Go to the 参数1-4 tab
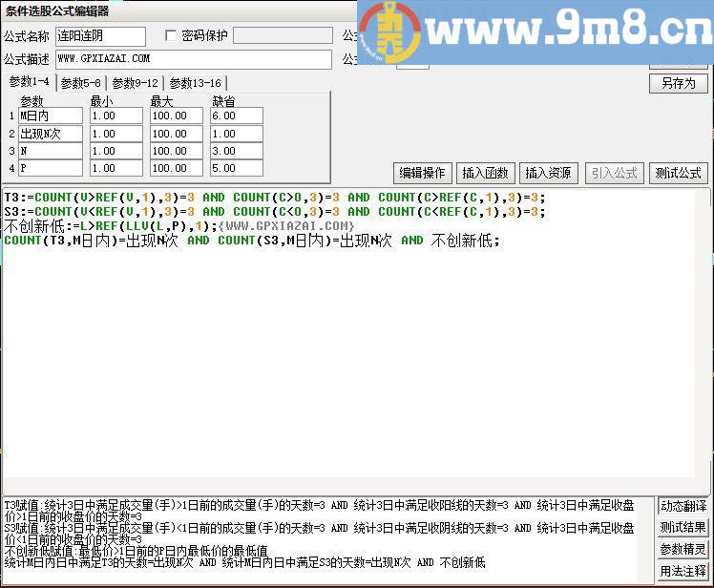 tap(29, 82)
